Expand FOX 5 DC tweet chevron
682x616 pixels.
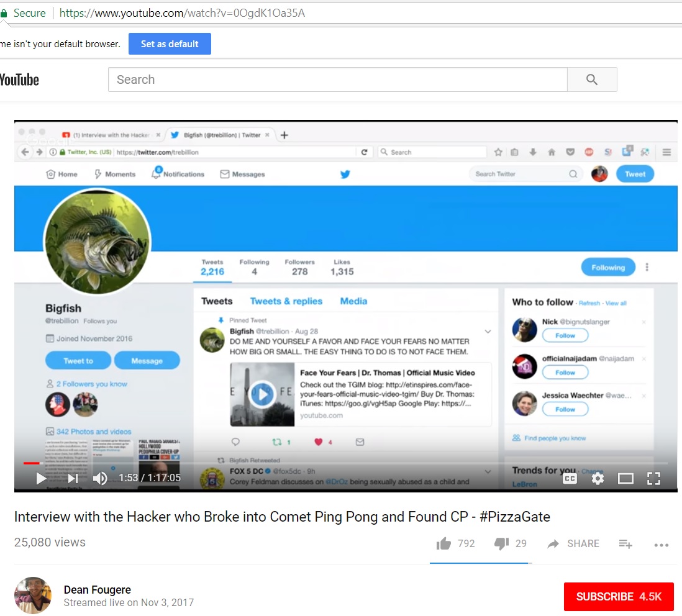[488, 471]
